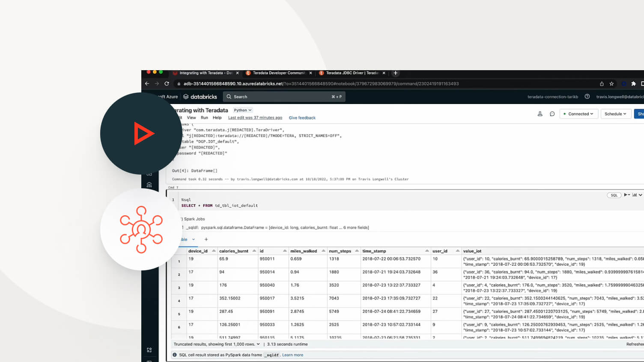Click the Learn more link
The width and height of the screenshot is (644, 362).
[292, 355]
